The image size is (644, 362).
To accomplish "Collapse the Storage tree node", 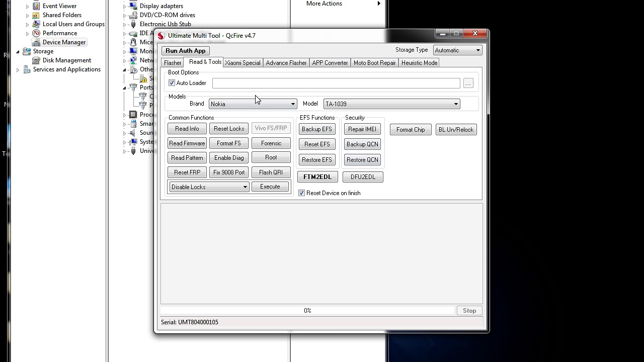I will 18,51.
